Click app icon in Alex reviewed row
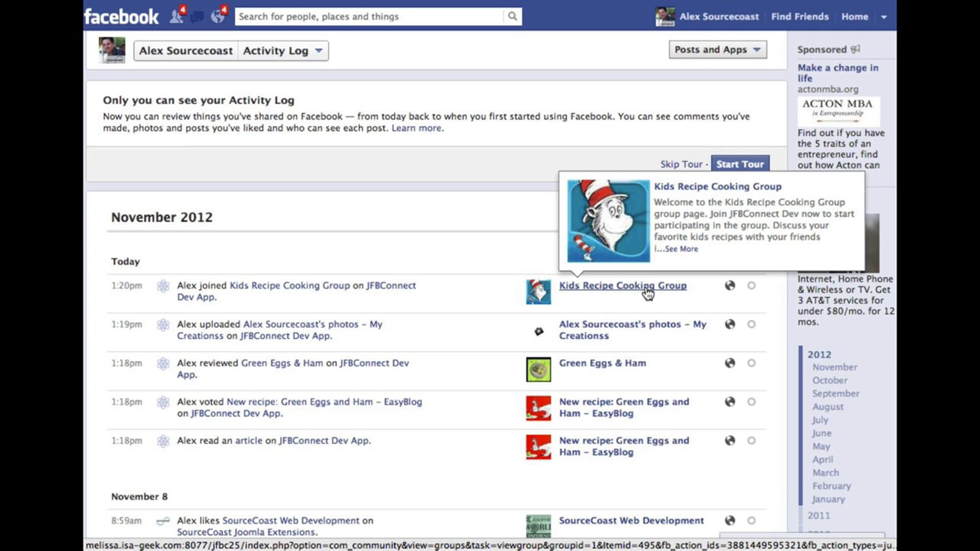 [163, 363]
